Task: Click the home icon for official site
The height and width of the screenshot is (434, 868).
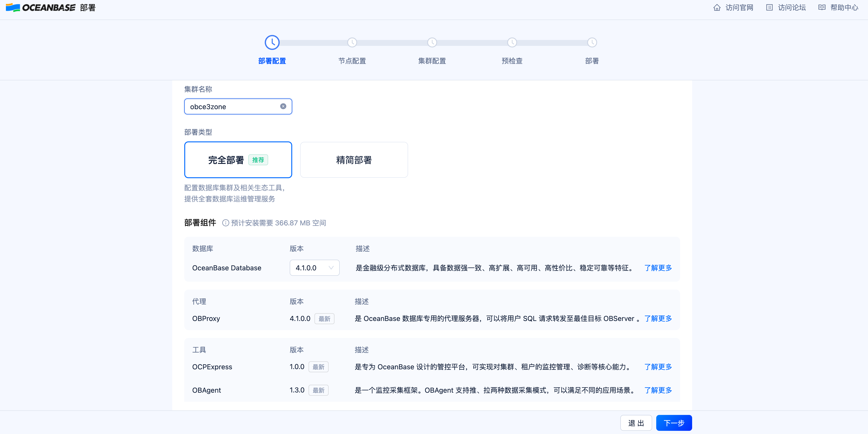Action: [717, 7]
